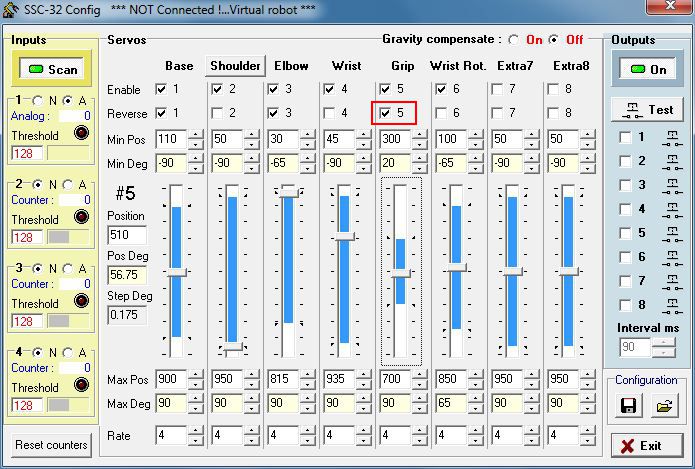Viewport: 695px width, 469px height.
Task: Click the pulse icon next to output 1
Action: tap(672, 138)
